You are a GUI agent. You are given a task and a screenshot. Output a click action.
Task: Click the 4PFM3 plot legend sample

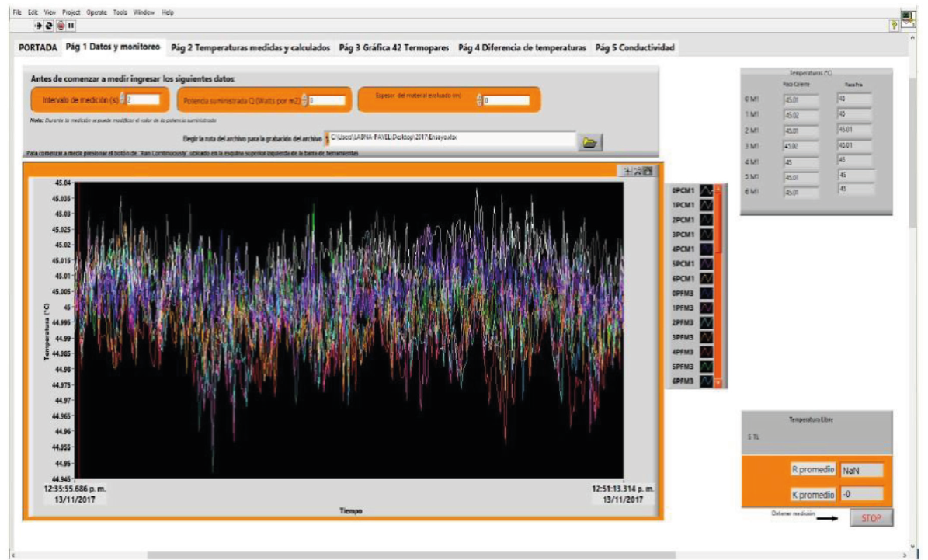(x=707, y=352)
